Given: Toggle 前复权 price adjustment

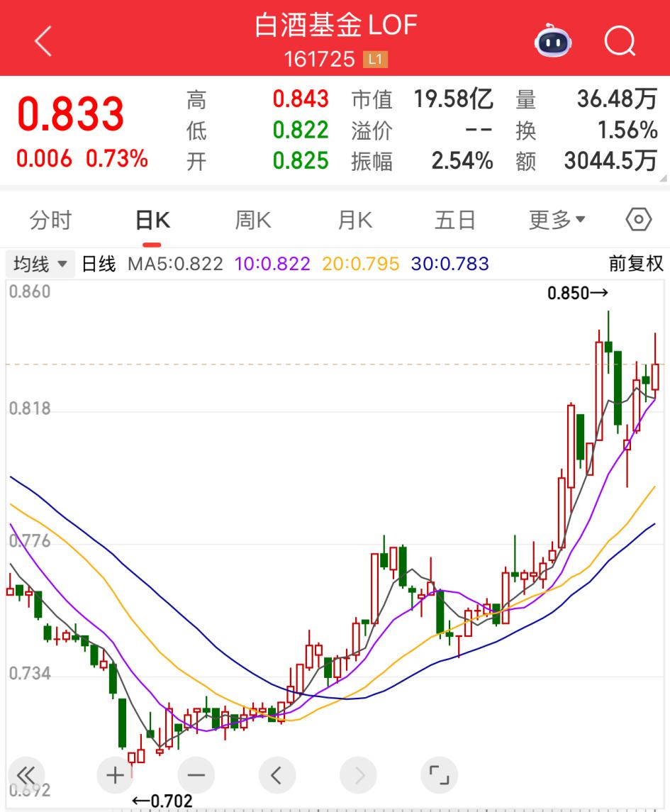Looking at the screenshot, I should tap(636, 264).
